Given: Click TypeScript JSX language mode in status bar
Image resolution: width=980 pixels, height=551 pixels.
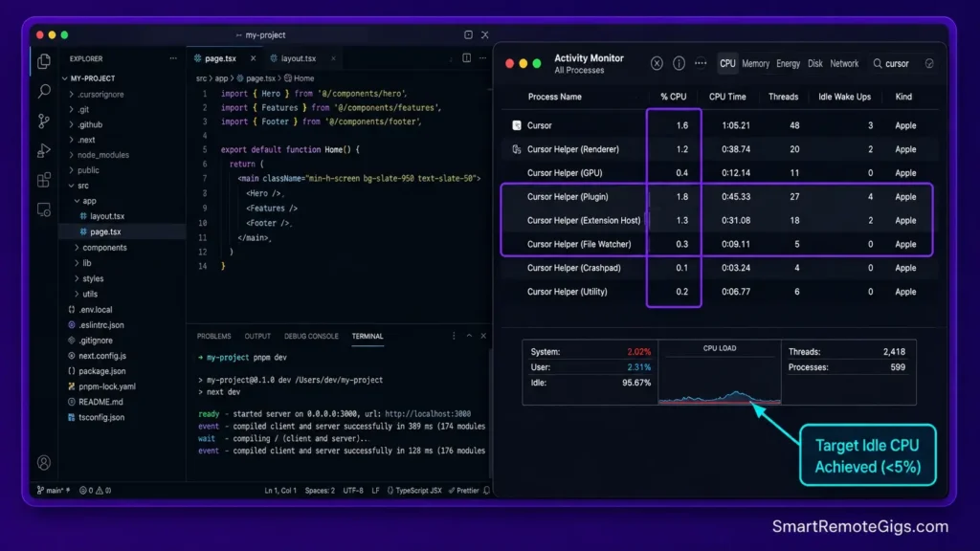Looking at the screenshot, I should tap(414, 491).
